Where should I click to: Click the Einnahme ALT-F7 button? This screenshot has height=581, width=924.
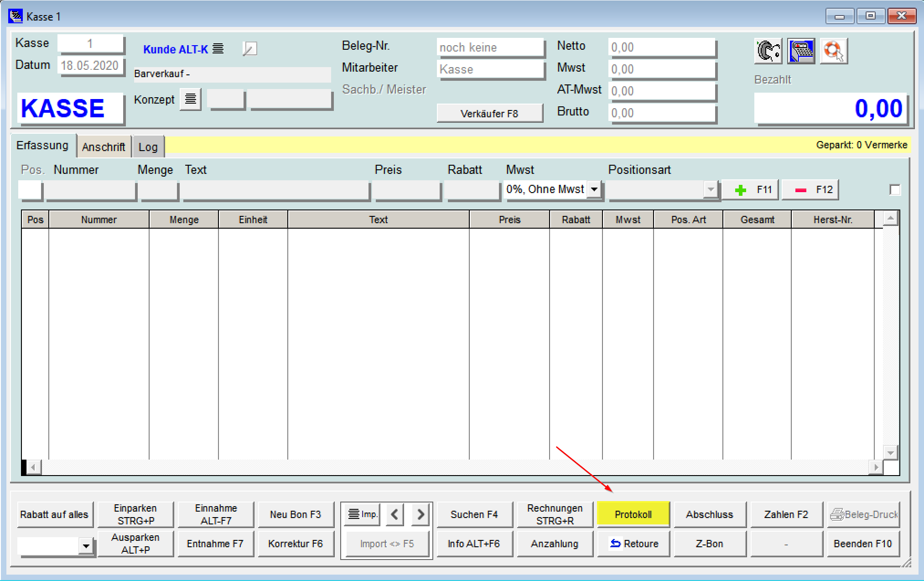coord(216,514)
